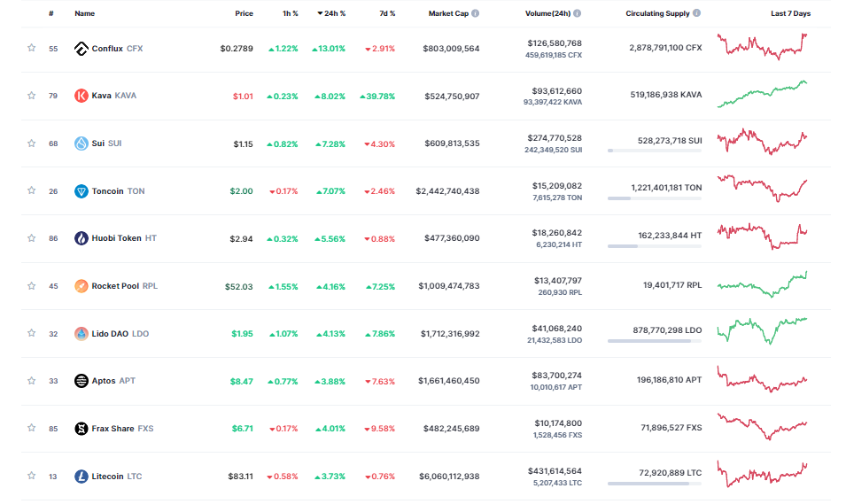Open the Rocket Pool RPL page
The width and height of the screenshot is (846, 504).
(125, 286)
